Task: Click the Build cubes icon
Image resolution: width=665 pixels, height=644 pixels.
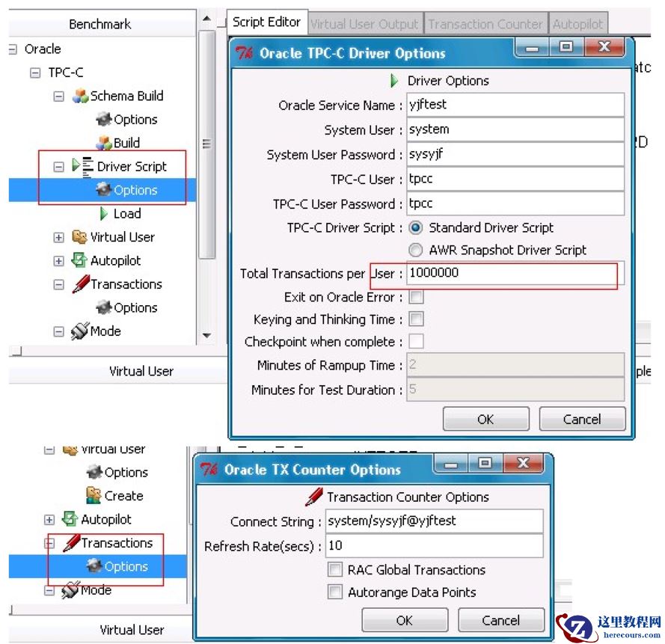Action: (104, 143)
